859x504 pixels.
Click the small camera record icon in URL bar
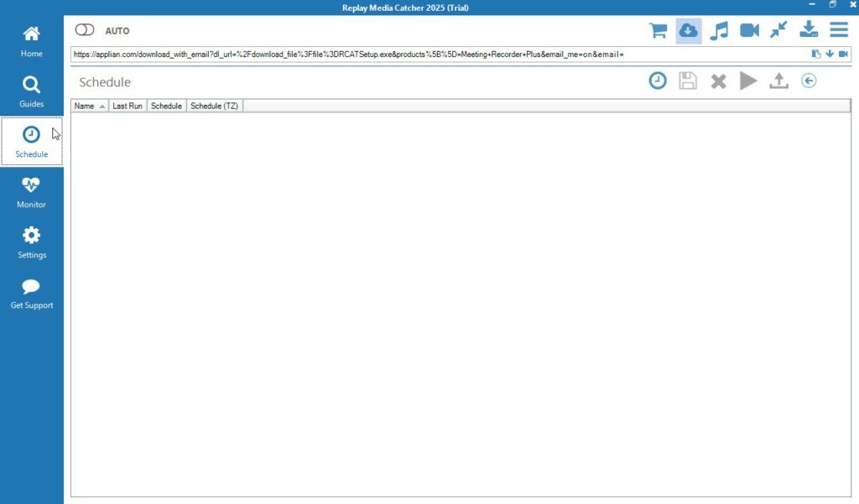[x=843, y=54]
